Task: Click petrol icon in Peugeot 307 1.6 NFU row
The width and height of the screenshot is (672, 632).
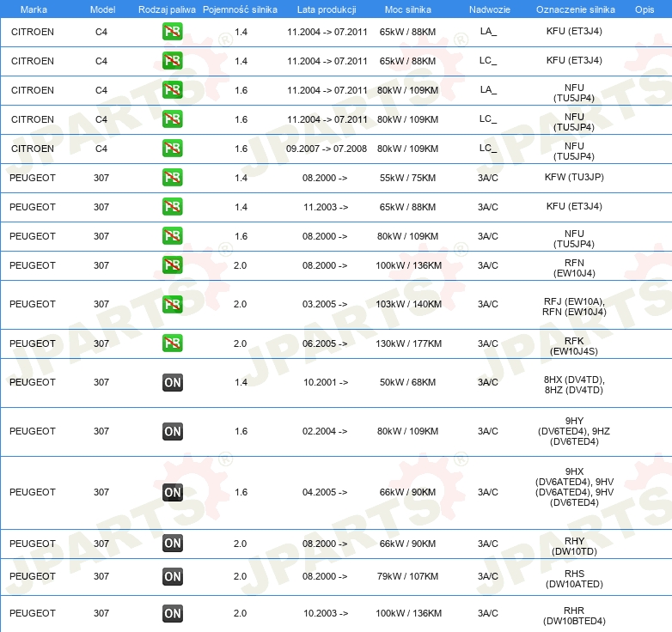Action: [x=172, y=236]
